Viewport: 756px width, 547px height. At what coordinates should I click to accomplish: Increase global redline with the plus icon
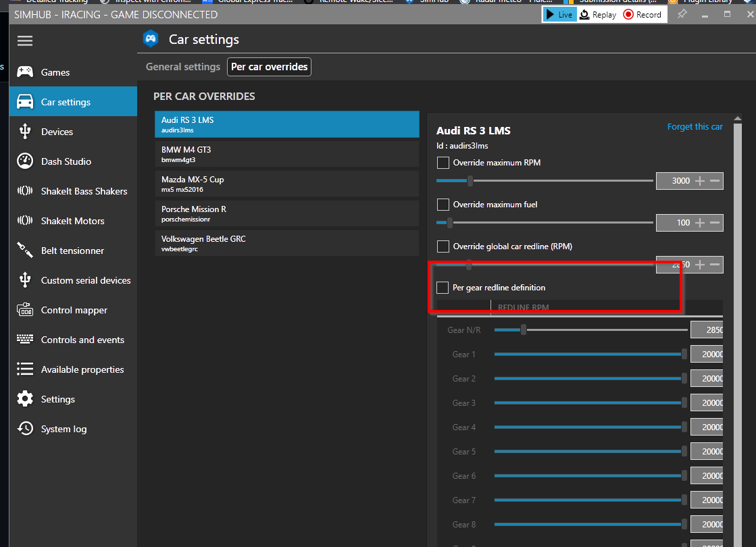[700, 265]
